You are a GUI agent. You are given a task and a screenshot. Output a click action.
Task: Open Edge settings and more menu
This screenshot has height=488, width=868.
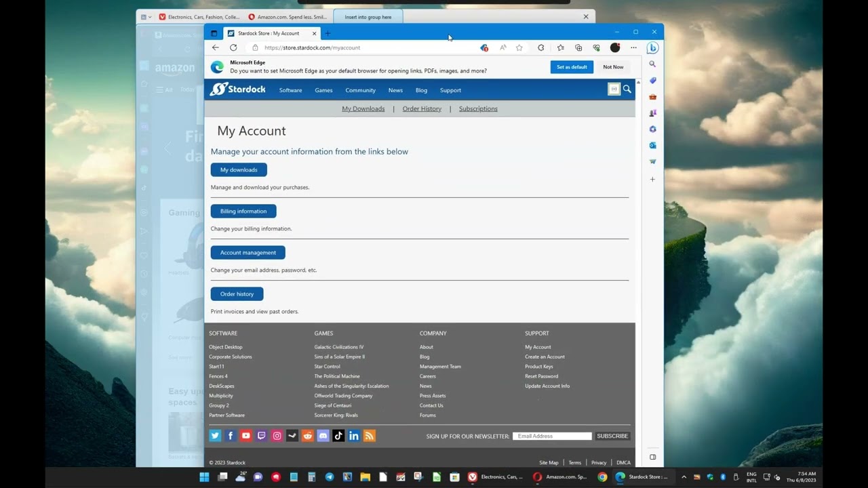633,47
